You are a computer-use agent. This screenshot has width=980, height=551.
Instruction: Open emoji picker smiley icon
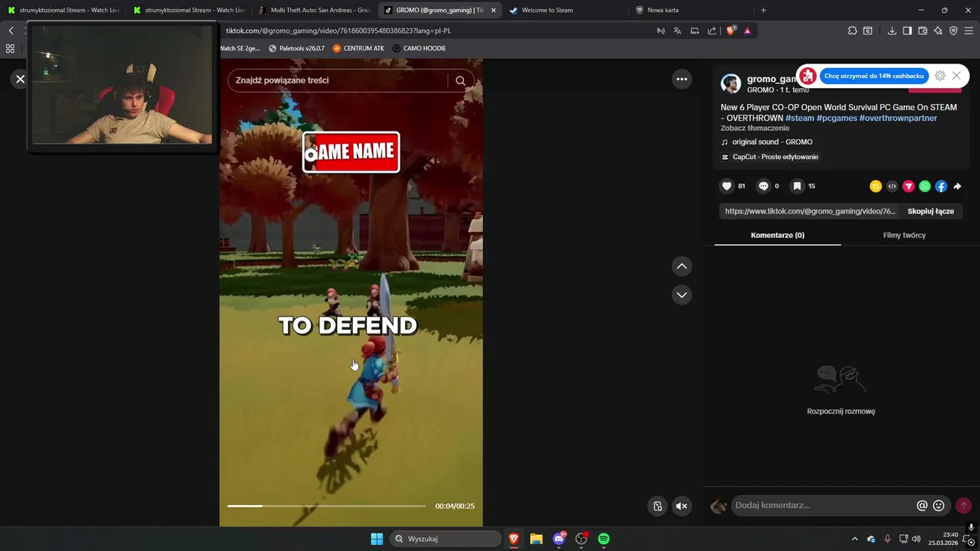pos(939,505)
